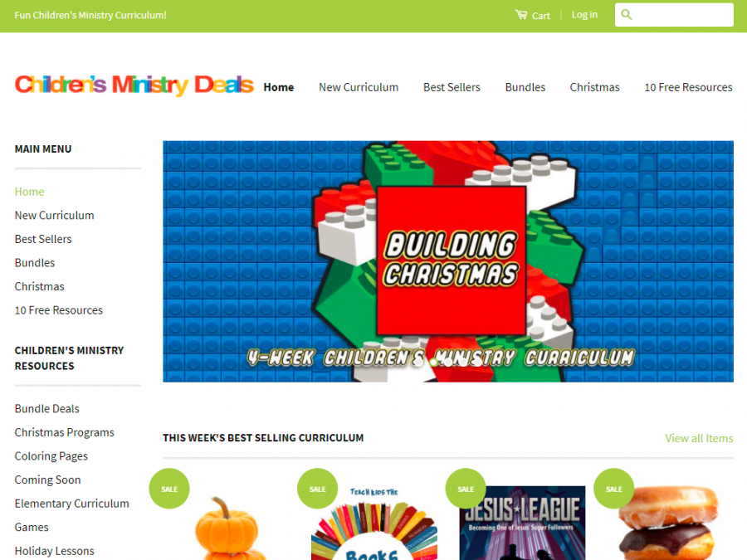Click the Log in link
The height and width of the screenshot is (560, 747).
pyautogui.click(x=584, y=15)
